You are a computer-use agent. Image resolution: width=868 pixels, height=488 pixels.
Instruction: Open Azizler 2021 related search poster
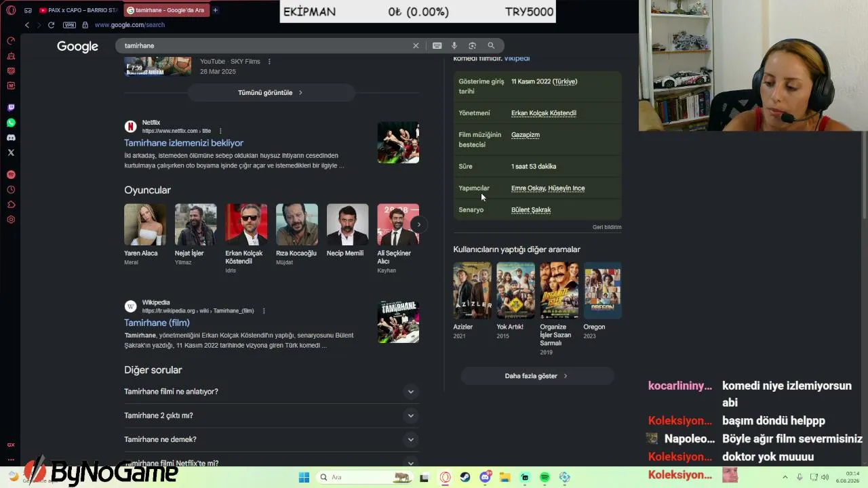click(472, 290)
